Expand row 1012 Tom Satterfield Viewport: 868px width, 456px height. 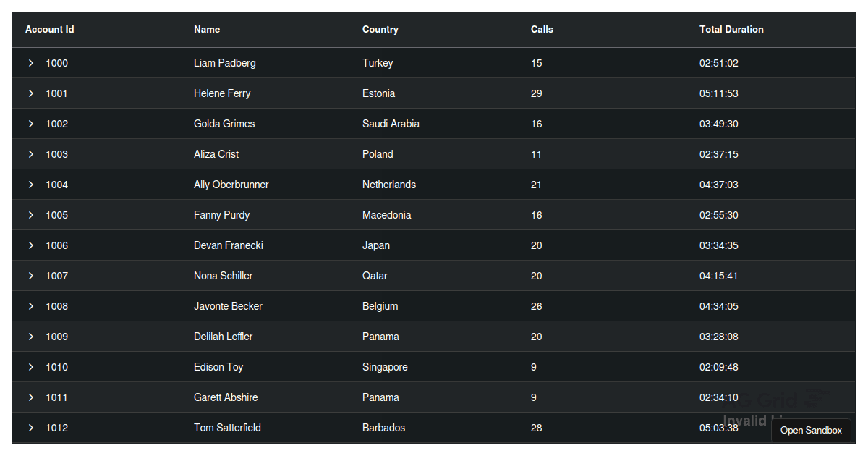pyautogui.click(x=31, y=428)
